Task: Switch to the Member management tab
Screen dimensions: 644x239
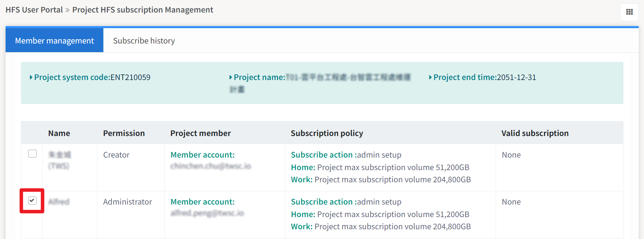Action: pyautogui.click(x=54, y=41)
